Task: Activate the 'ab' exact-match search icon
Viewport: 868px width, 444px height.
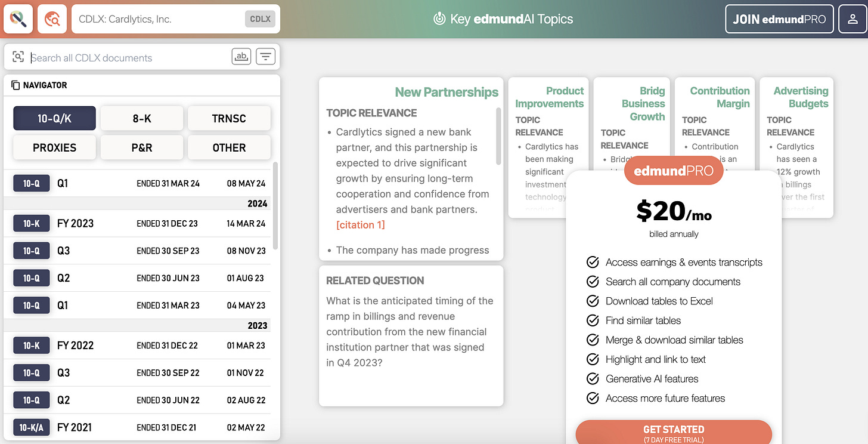Action: 241,55
